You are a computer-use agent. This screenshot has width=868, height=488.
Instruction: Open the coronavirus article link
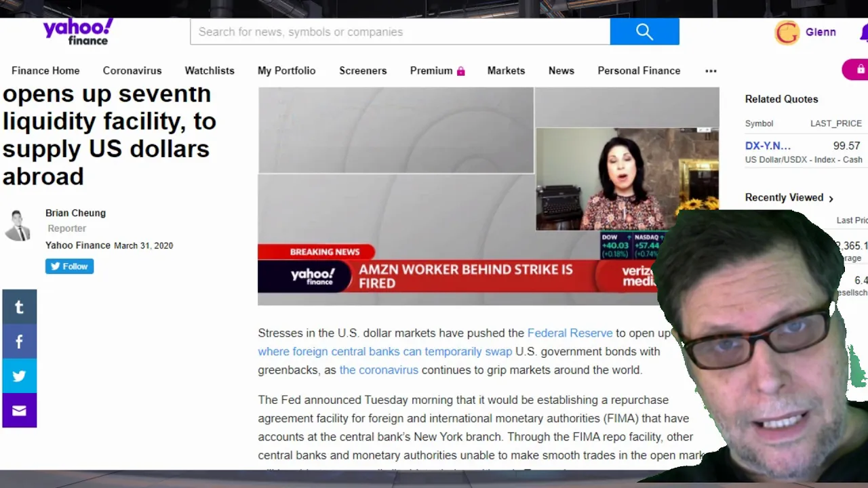[378, 369]
